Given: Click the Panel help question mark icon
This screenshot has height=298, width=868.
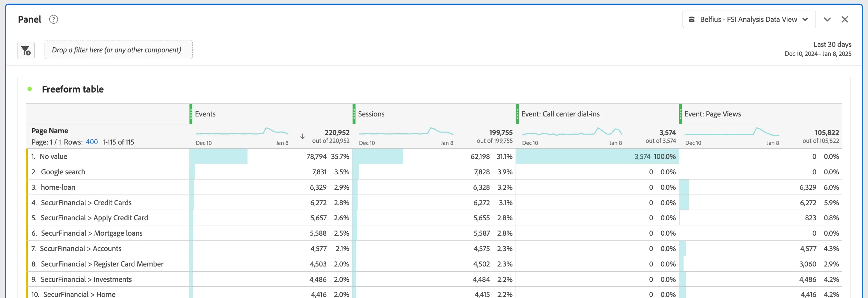Looking at the screenshot, I should (53, 20).
